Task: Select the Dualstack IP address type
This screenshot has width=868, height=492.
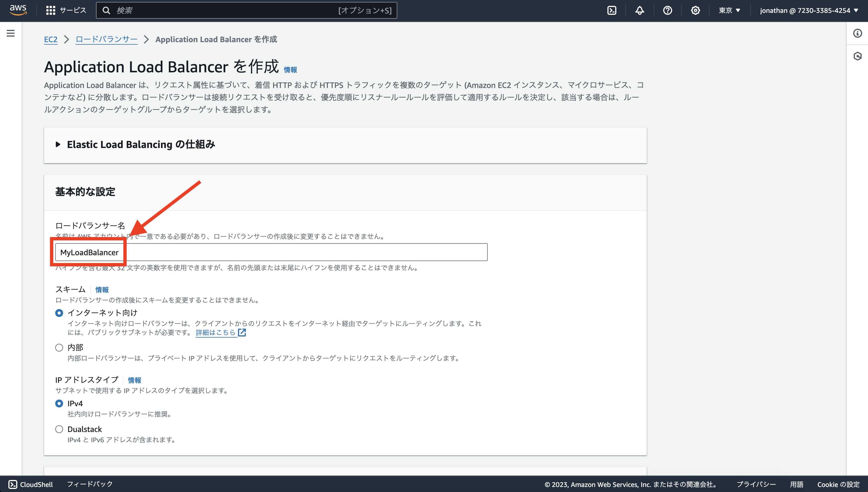Action: [x=59, y=429]
